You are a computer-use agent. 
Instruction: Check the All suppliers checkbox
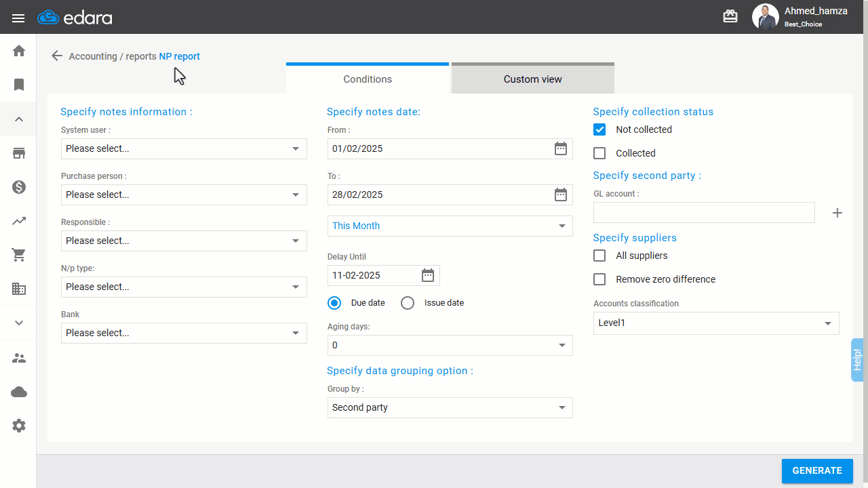(599, 256)
